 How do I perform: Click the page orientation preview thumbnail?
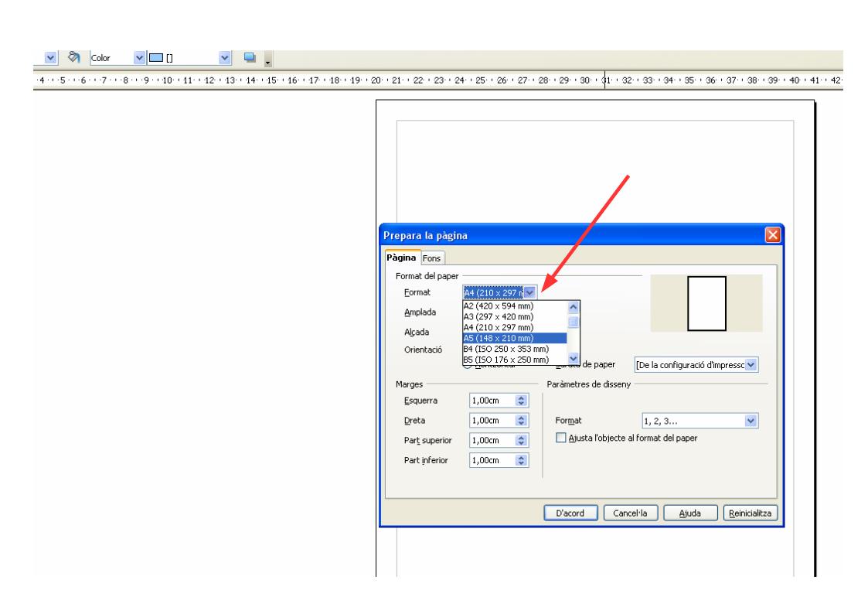[x=707, y=303]
